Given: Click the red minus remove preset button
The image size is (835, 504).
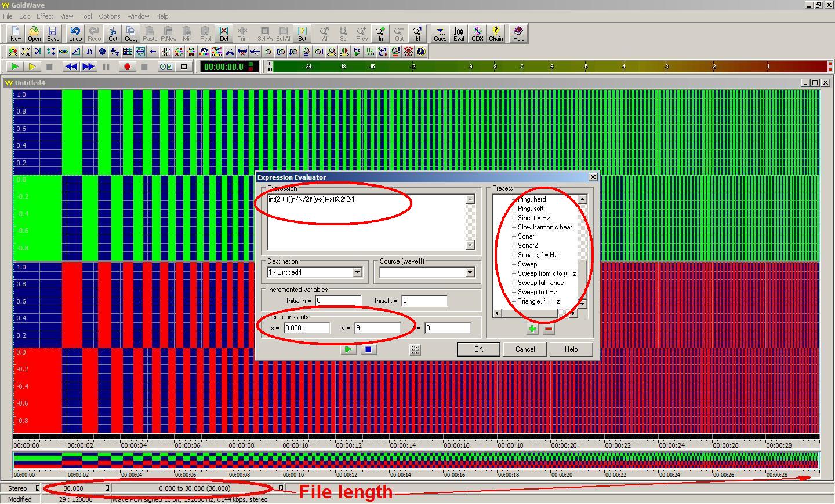Looking at the screenshot, I should tap(549, 329).
